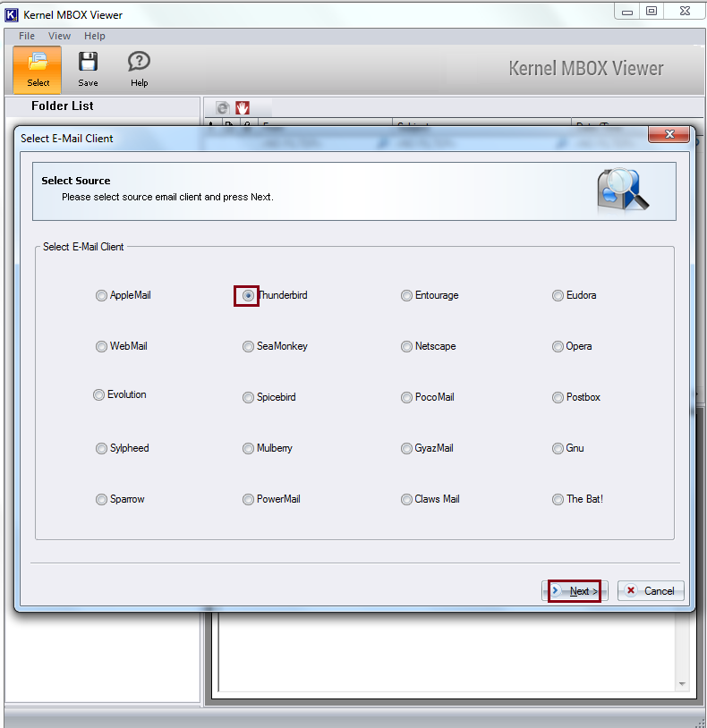The image size is (707, 728).
Task: Select the Sylpheed radio button
Action: pos(101,448)
